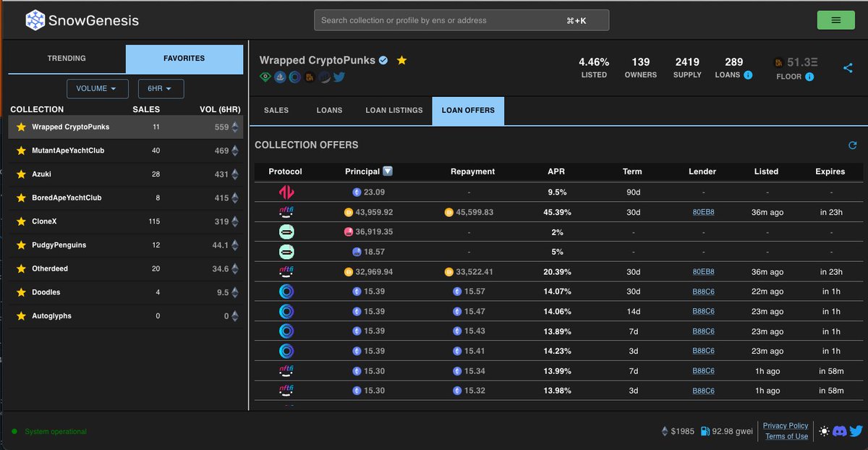Screen dimensions: 868x450
Task: Toggle the favorite star for PudgyPenguins
Action: 21,245
